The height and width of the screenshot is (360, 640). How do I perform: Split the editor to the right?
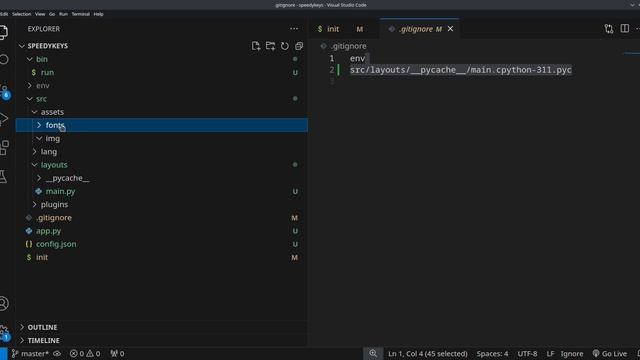(x=624, y=29)
